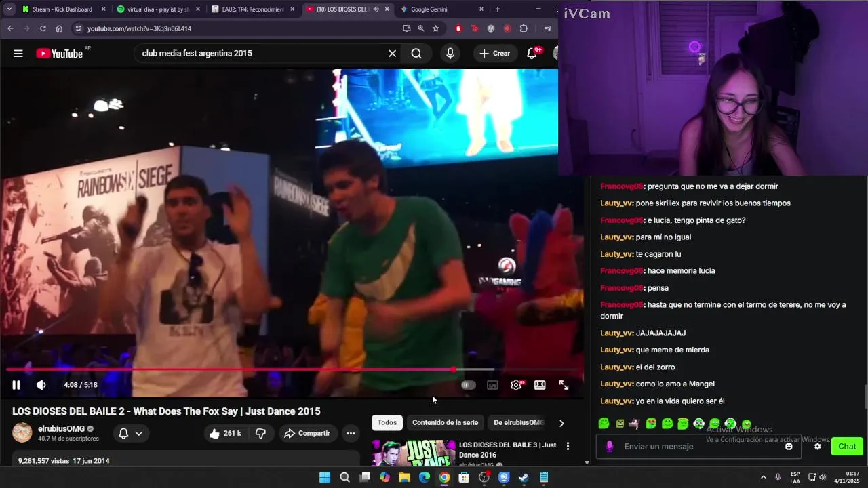The image size is (868, 488).
Task: Switch to Google Gemini tab
Action: pyautogui.click(x=441, y=9)
